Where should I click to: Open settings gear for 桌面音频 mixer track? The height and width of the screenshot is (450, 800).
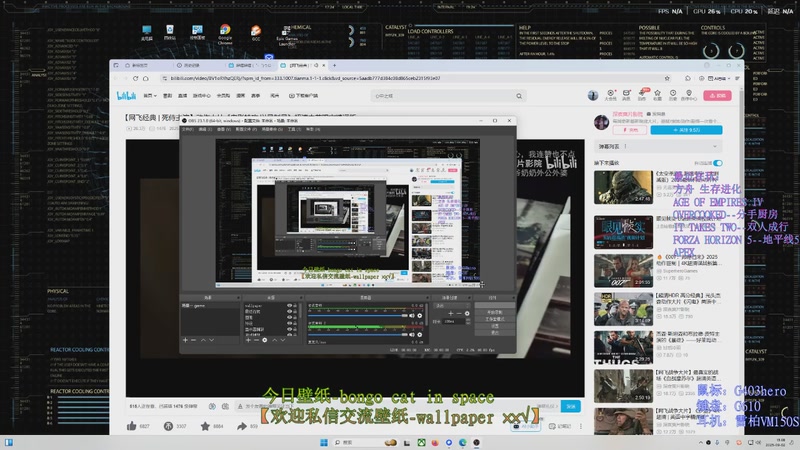pos(420,316)
